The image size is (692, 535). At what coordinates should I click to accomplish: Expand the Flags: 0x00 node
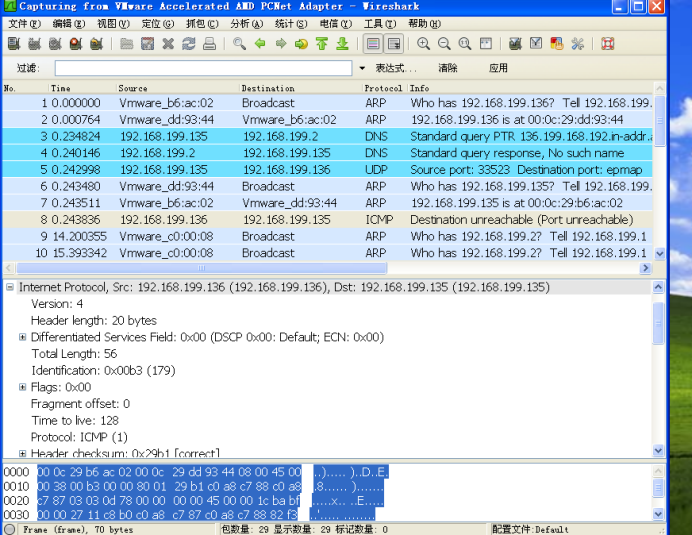coord(22,387)
